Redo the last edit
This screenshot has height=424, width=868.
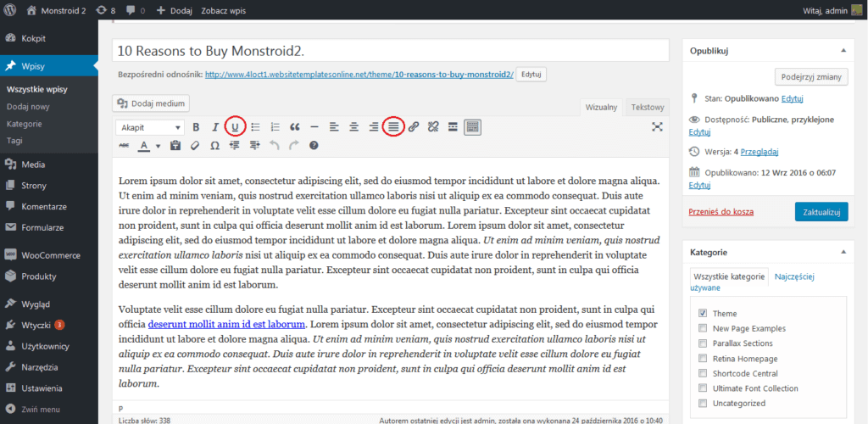294,146
